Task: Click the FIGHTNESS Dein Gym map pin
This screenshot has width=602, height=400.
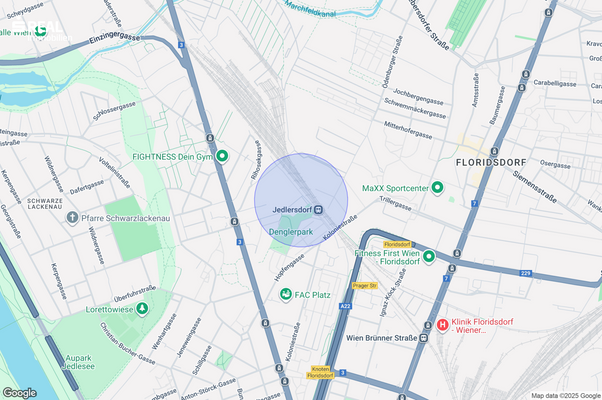Action: 222,156
